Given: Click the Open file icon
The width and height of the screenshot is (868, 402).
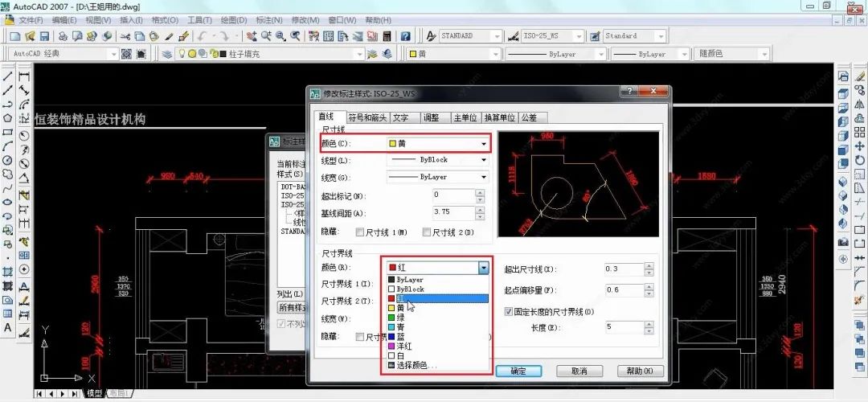Looking at the screenshot, I should coord(30,36).
